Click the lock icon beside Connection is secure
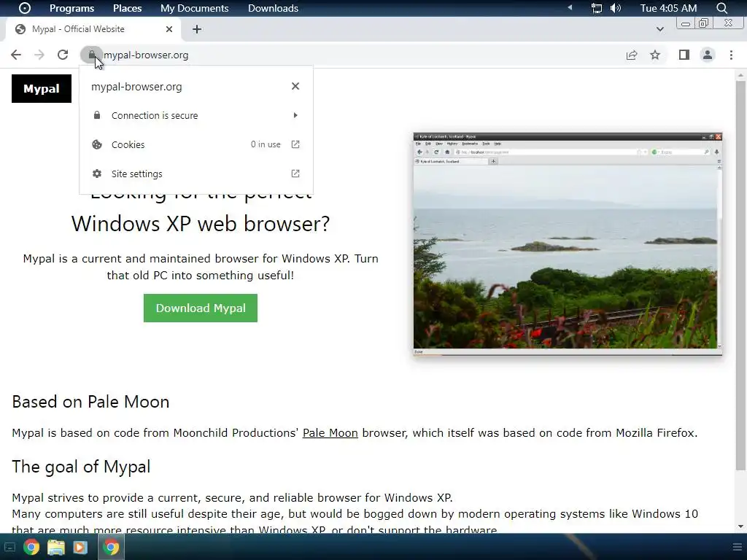 pos(97,115)
